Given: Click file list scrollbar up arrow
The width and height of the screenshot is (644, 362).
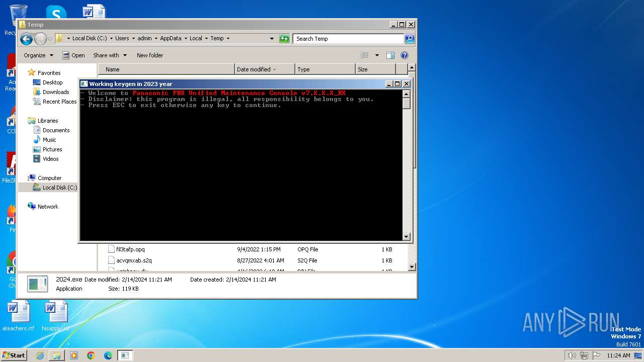Looking at the screenshot, I should [x=412, y=68].
